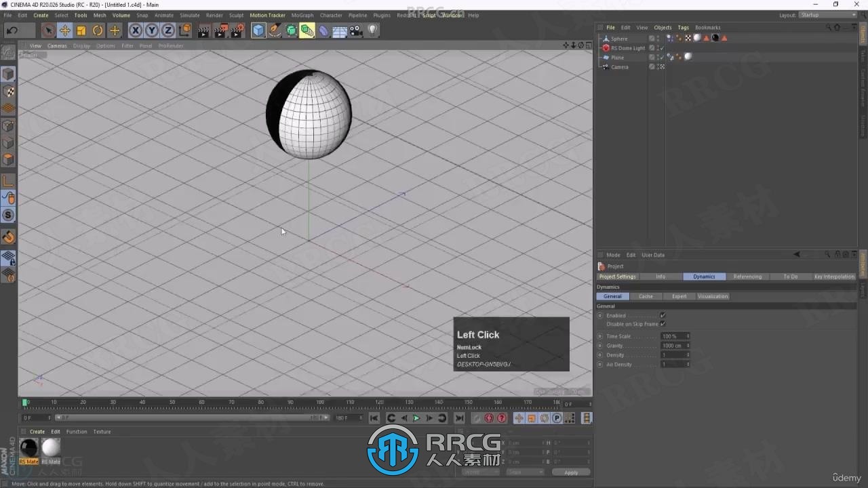The height and width of the screenshot is (488, 868).
Task: Click the Texture mode checkered icon
Action: (9, 91)
